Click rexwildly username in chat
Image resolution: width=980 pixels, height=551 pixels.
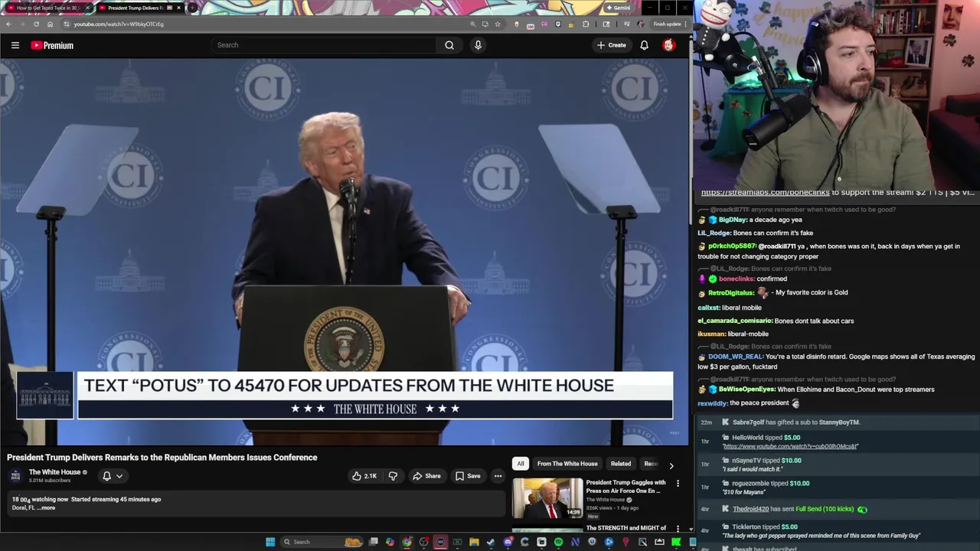pos(712,403)
